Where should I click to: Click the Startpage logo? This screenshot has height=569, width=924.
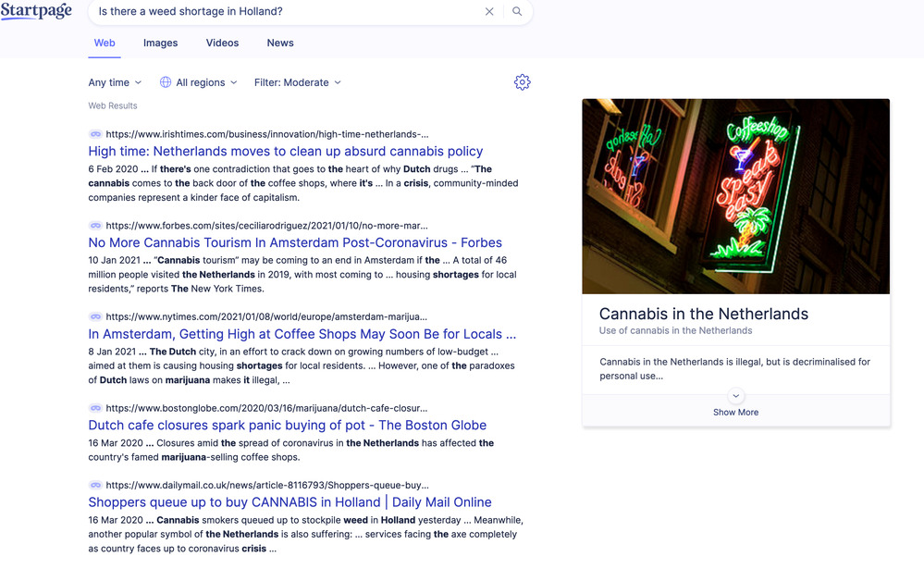36,12
